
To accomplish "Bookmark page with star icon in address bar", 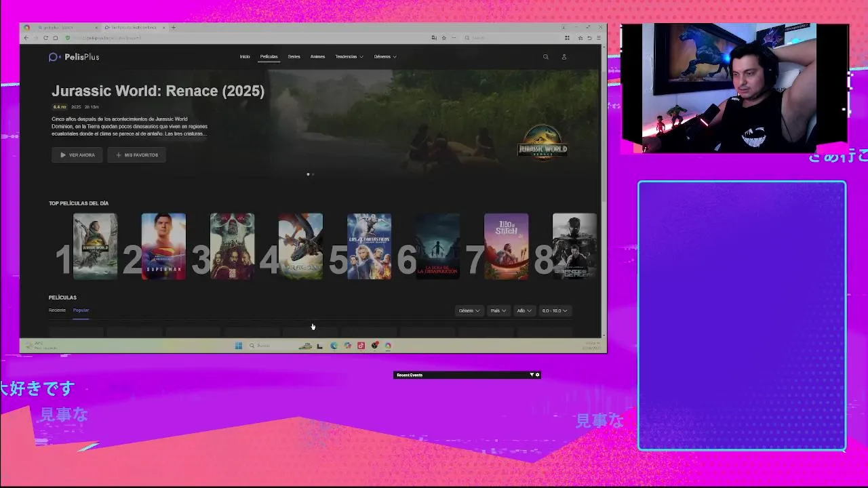I will [x=443, y=38].
